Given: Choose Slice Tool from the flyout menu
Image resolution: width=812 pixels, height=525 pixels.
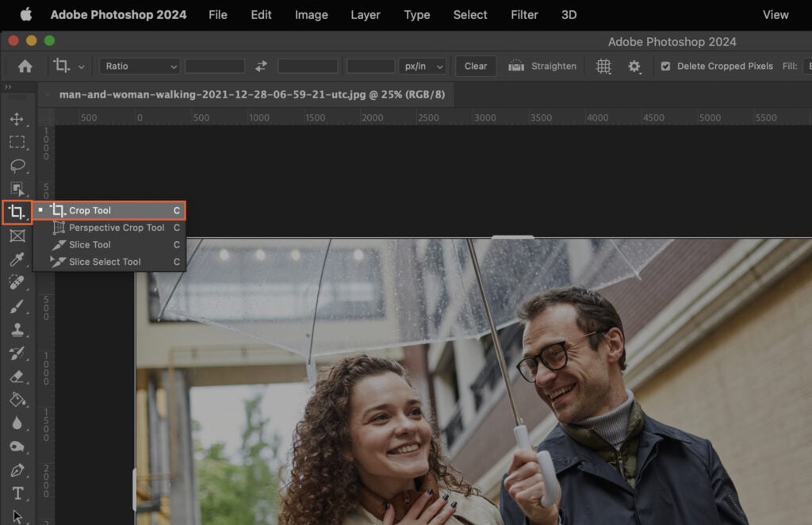Looking at the screenshot, I should click(91, 244).
